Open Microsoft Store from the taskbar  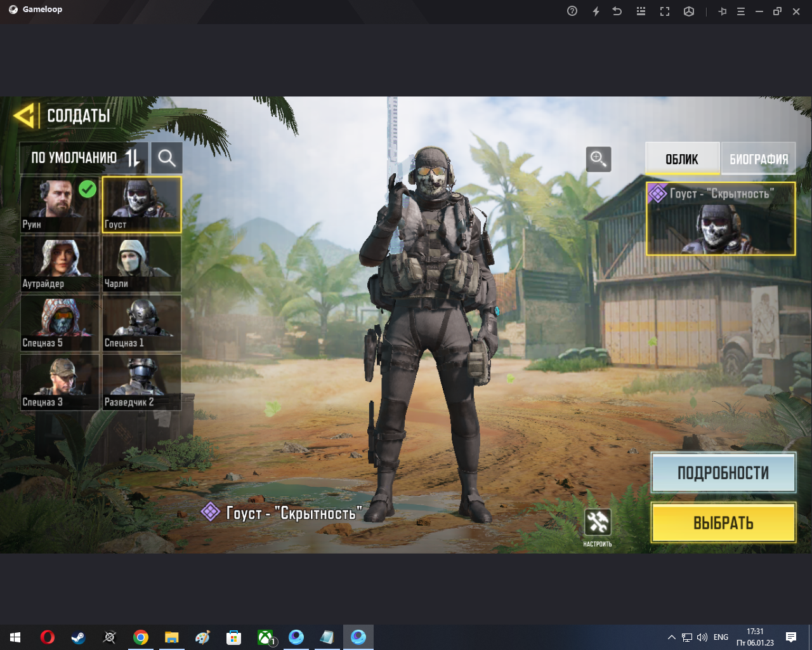tap(234, 637)
